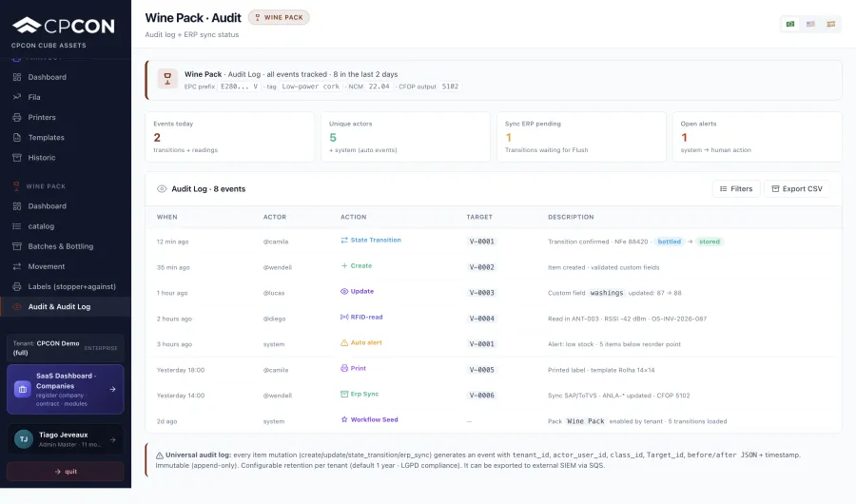The image size is (856, 504).
Task: Click the Erp Sync action icon
Action: point(344,395)
